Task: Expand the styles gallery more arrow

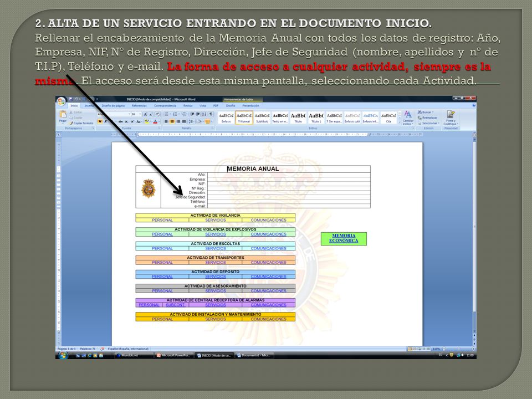Action: click(x=400, y=123)
